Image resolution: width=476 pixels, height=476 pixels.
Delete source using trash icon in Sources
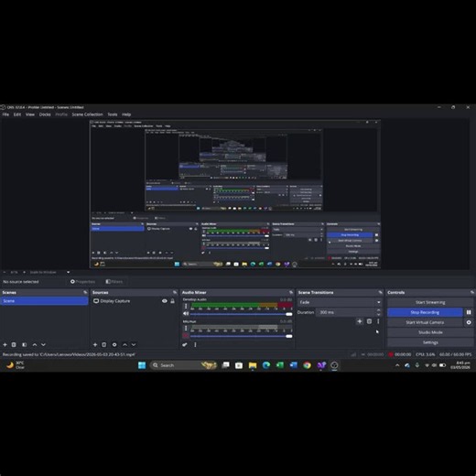[104, 344]
